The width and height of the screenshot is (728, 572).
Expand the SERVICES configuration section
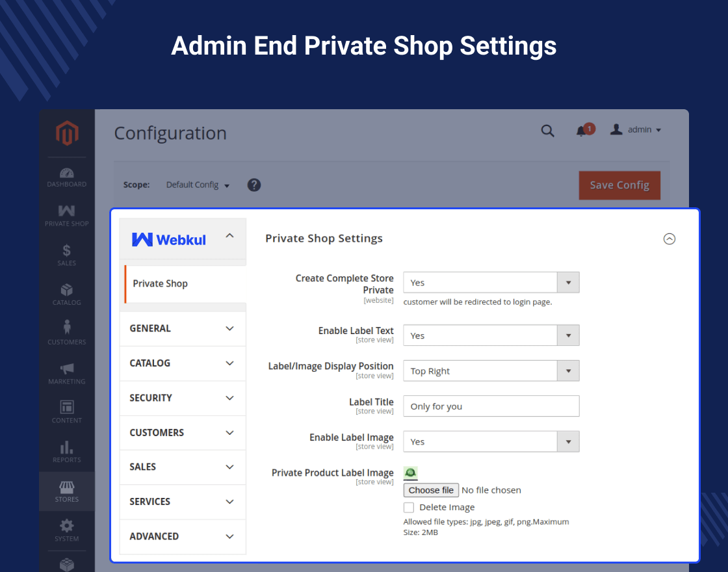click(183, 502)
